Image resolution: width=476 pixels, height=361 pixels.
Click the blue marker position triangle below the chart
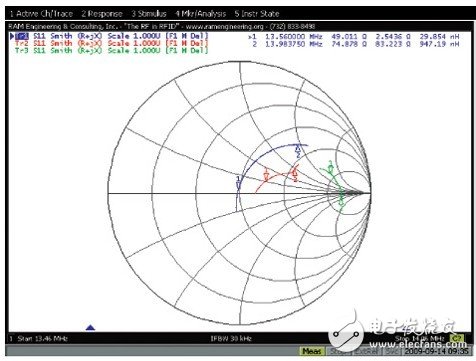pyautogui.click(x=90, y=328)
